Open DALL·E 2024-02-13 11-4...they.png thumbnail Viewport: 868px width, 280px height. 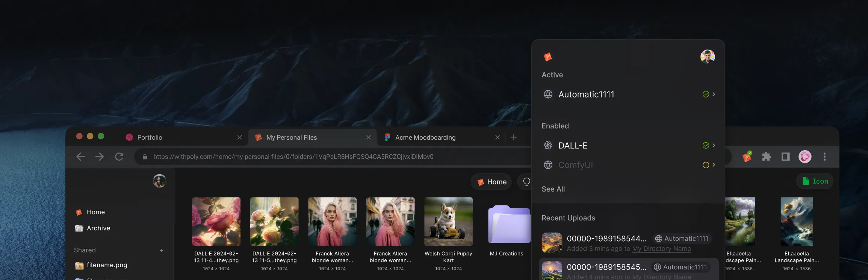pyautogui.click(x=216, y=222)
